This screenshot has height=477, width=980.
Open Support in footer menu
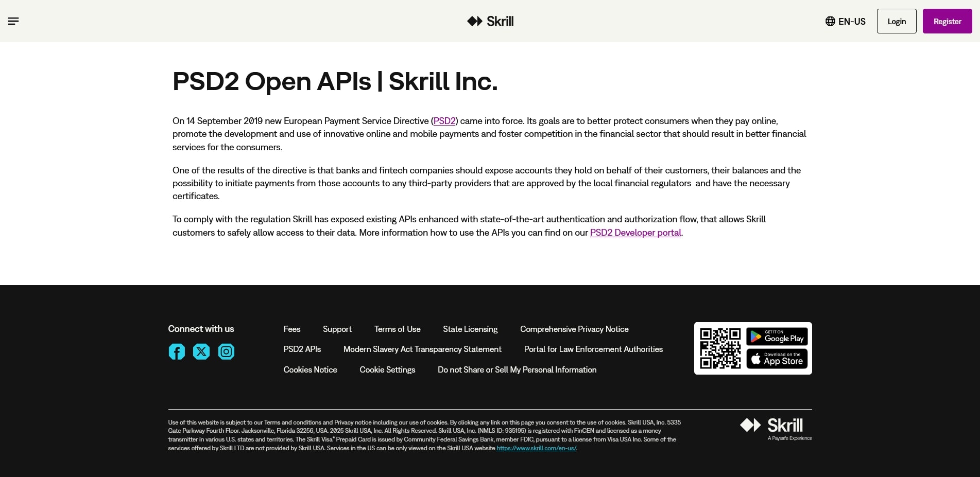[x=337, y=329]
